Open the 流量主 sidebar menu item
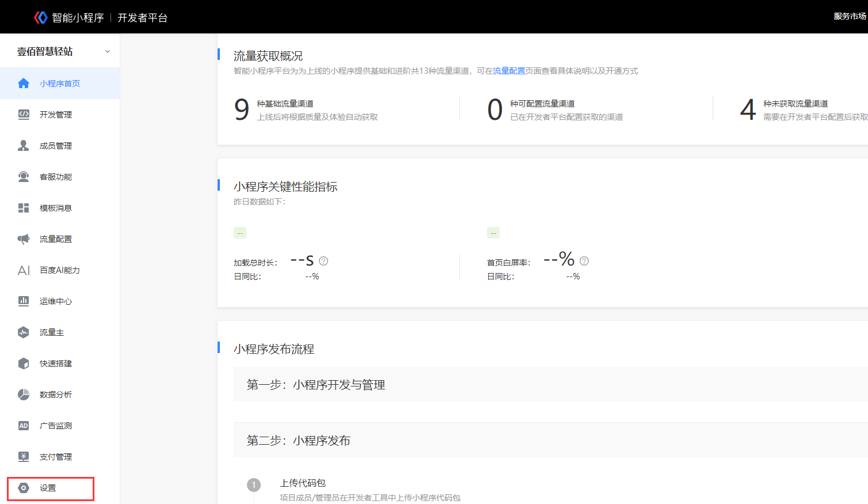The width and height of the screenshot is (868, 504). coord(51,332)
